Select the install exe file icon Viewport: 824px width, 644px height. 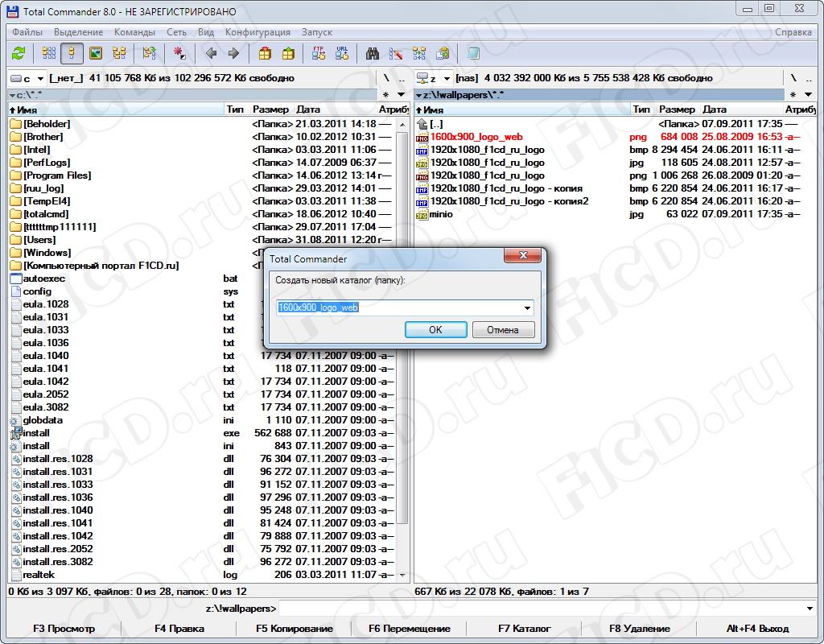(16, 433)
